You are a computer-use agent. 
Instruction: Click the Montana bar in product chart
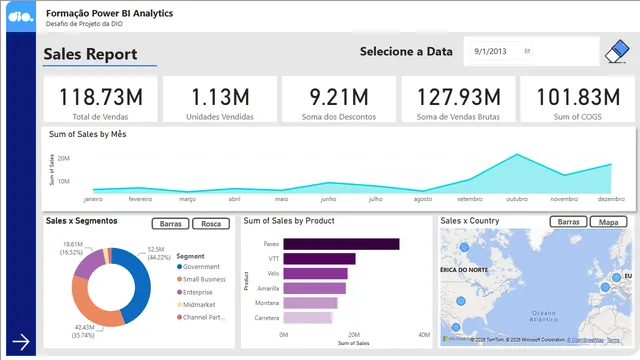click(311, 303)
